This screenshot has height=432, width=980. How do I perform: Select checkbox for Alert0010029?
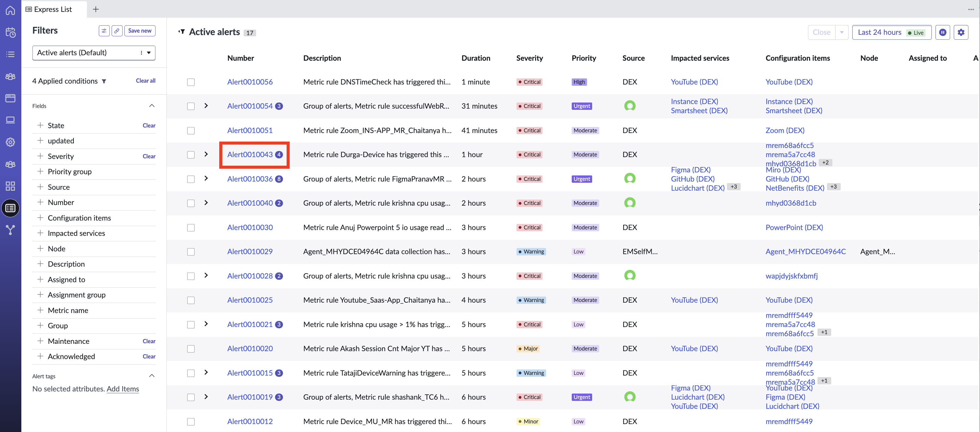[191, 252]
